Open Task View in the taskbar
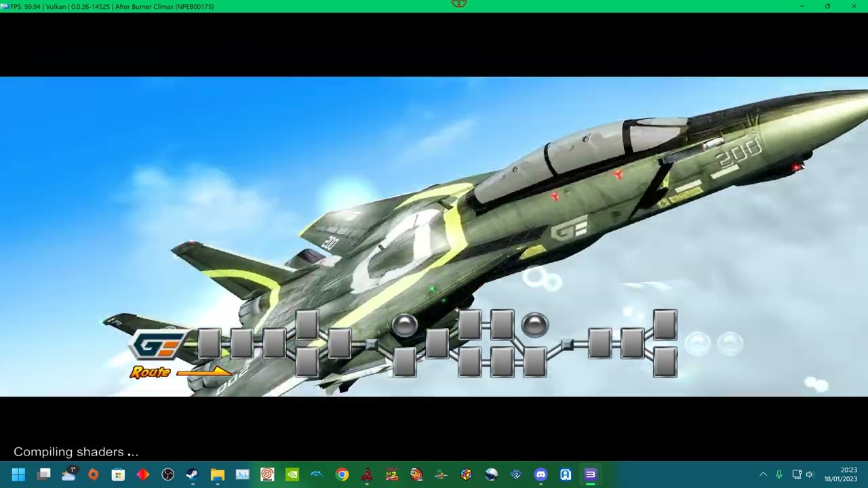This screenshot has width=868, height=488. [43, 474]
